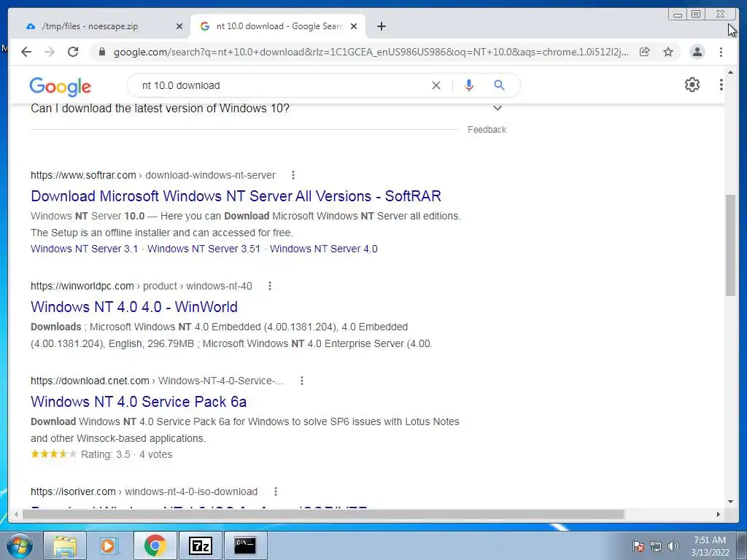
Task: Click the 'Rating: 3.5 · 4 votes' text
Action: point(126,454)
